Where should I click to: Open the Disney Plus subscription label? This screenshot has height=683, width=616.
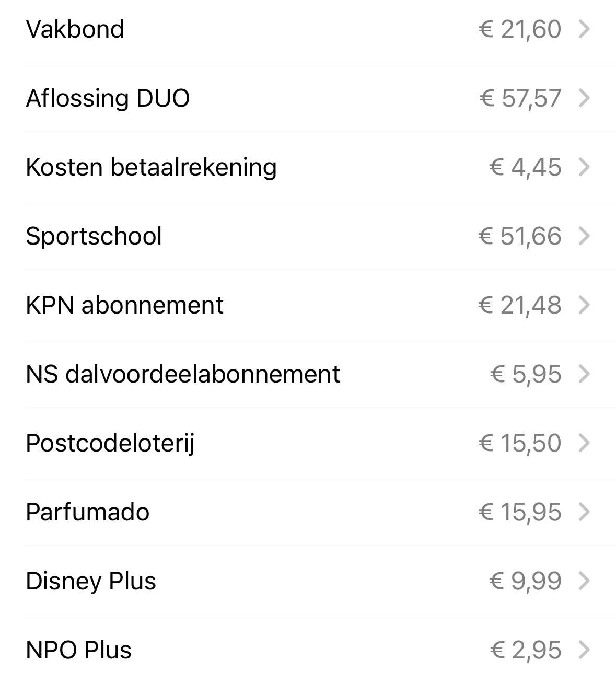pyautogui.click(x=91, y=582)
